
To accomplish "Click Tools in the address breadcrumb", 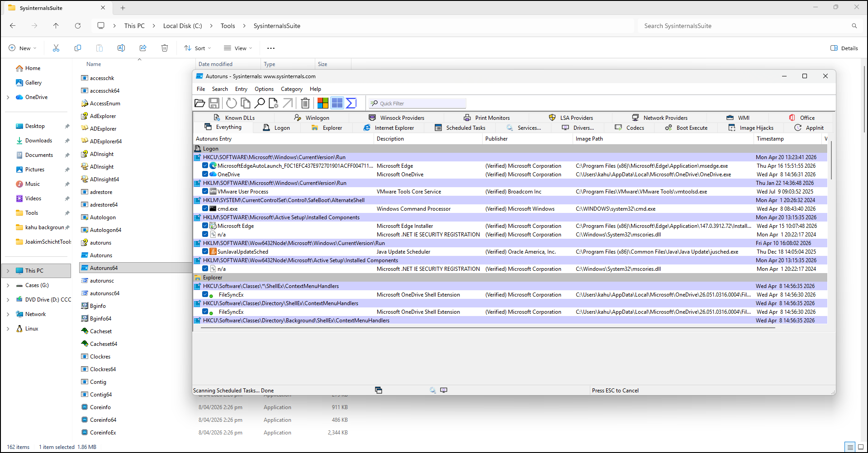I will [x=228, y=26].
